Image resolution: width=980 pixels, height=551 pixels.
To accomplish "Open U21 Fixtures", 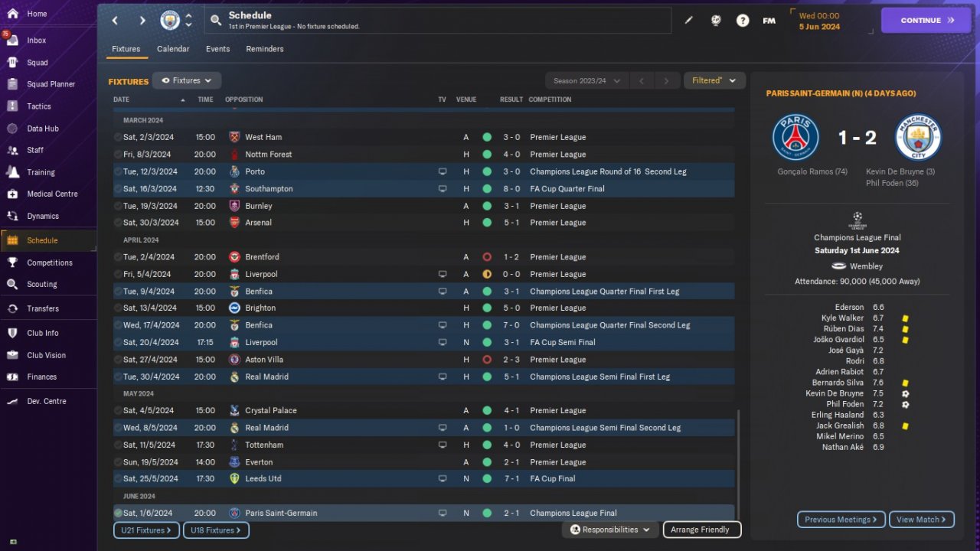I will (147, 530).
